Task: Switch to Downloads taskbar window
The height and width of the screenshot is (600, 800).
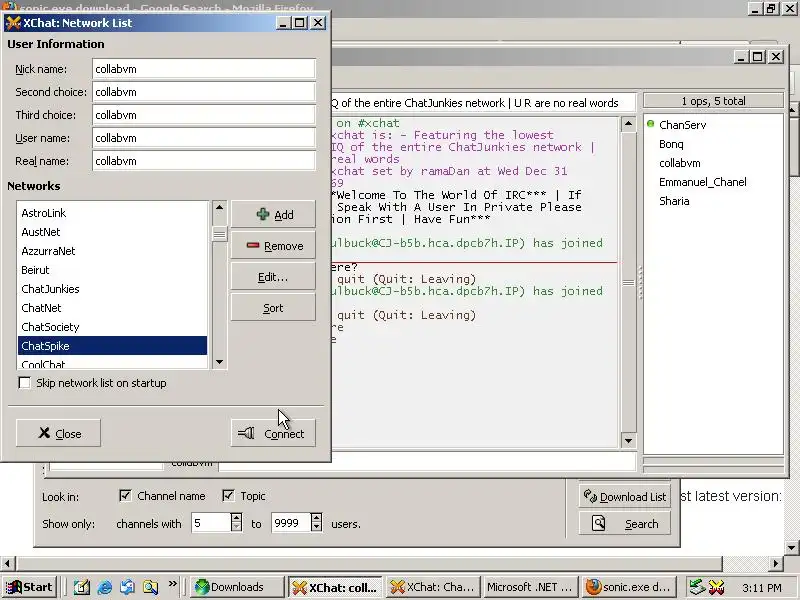Action: pos(237,587)
